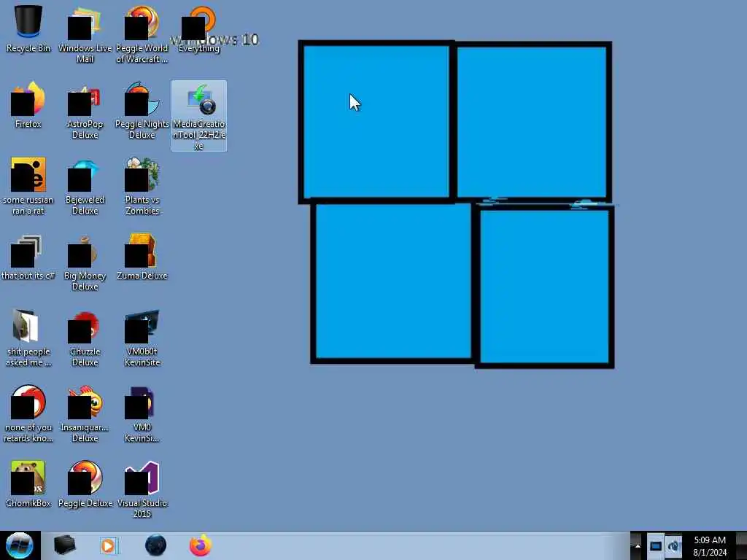
Task: Select the 'VM0 KevinSi...' desktop icon
Action: click(x=142, y=414)
